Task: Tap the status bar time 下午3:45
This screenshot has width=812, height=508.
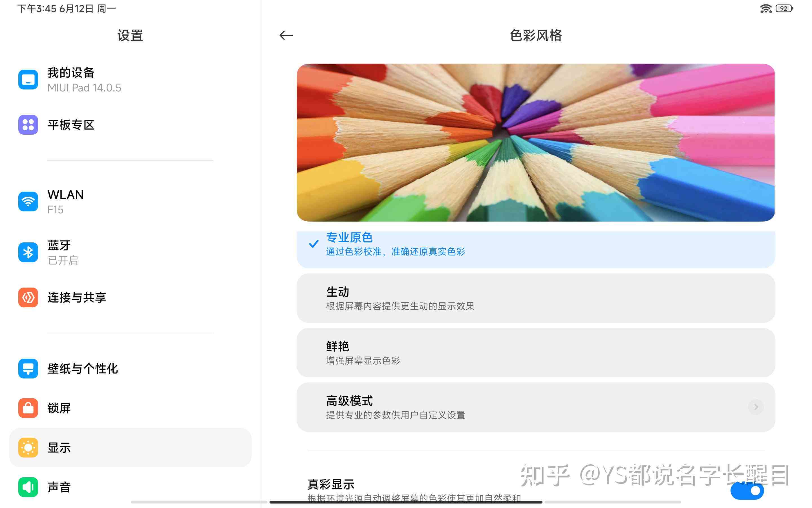Action: tap(37, 8)
